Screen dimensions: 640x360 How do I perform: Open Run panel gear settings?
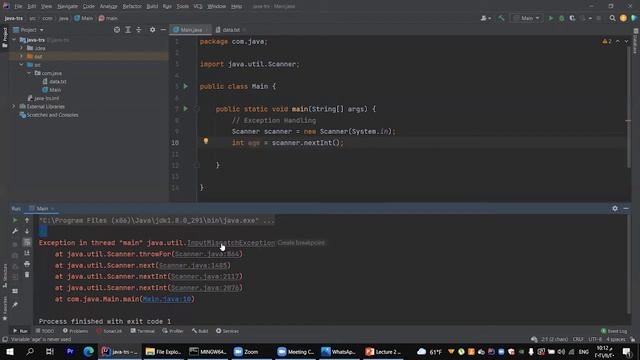(615, 208)
